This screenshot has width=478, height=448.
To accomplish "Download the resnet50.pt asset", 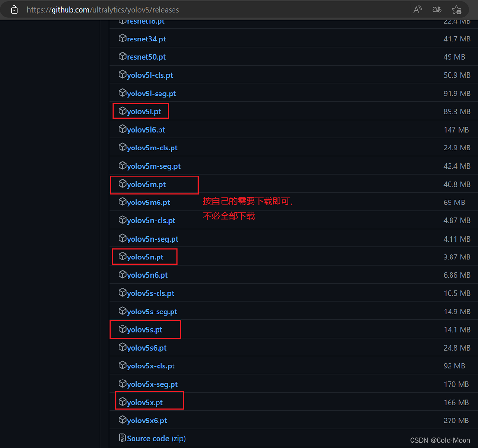I will point(146,57).
